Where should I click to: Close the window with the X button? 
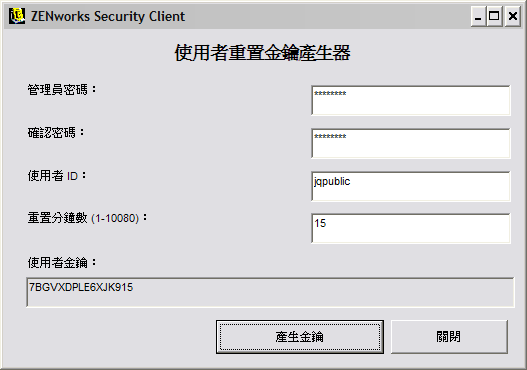click(x=513, y=16)
